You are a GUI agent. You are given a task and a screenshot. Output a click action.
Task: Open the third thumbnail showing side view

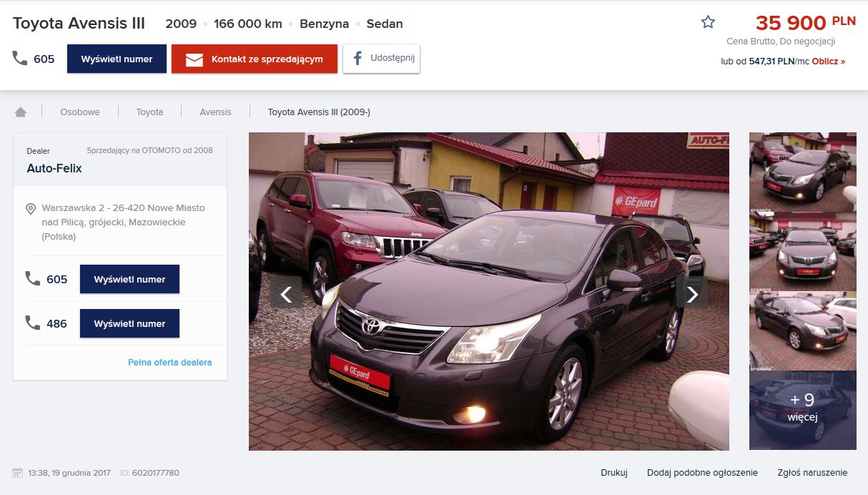(803, 331)
